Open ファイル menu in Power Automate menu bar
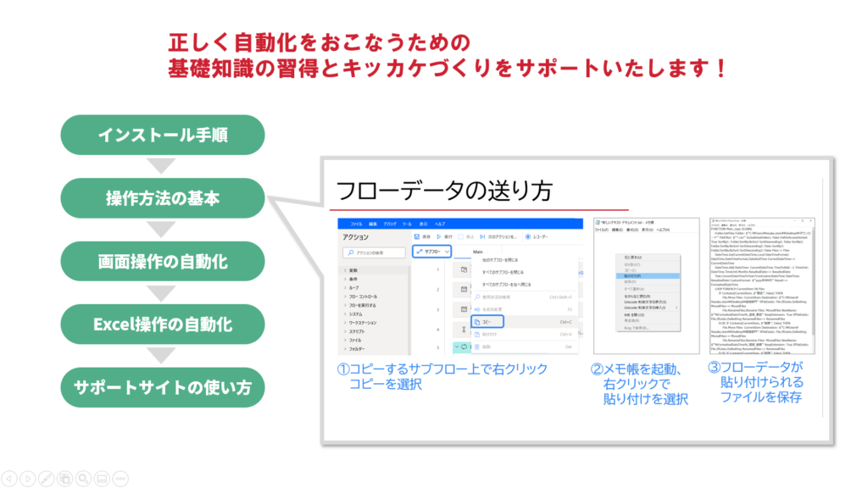This screenshot has width=868, height=488. 356,224
